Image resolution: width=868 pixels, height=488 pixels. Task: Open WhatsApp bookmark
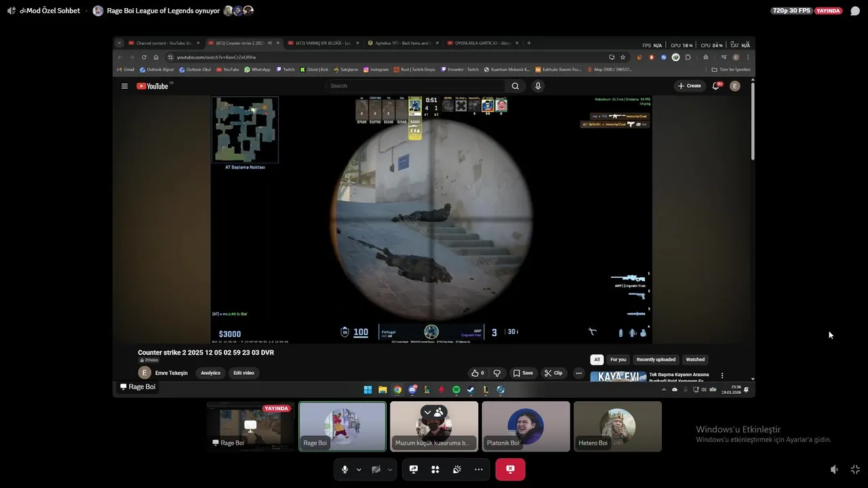click(257, 69)
